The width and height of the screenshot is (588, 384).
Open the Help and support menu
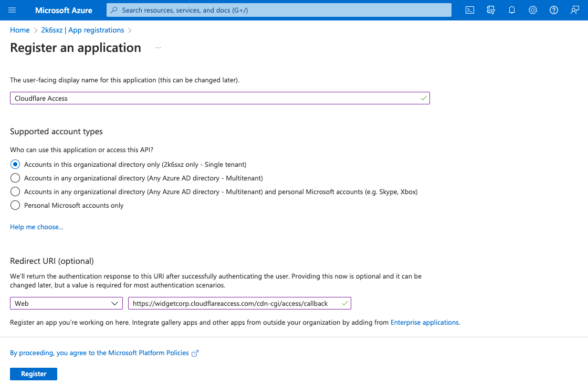(553, 10)
